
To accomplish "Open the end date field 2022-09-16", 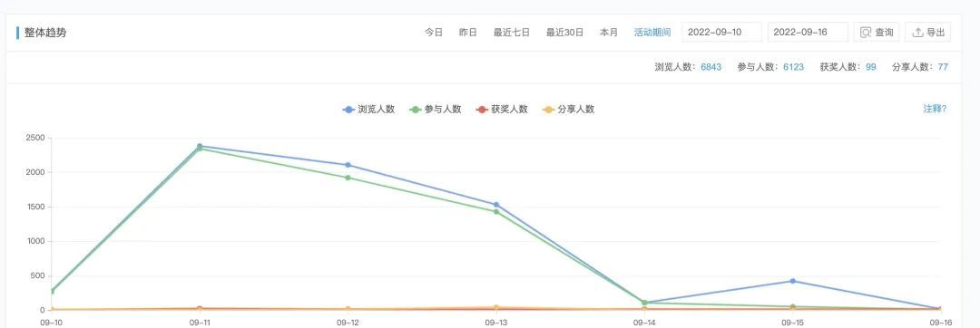I will point(808,33).
